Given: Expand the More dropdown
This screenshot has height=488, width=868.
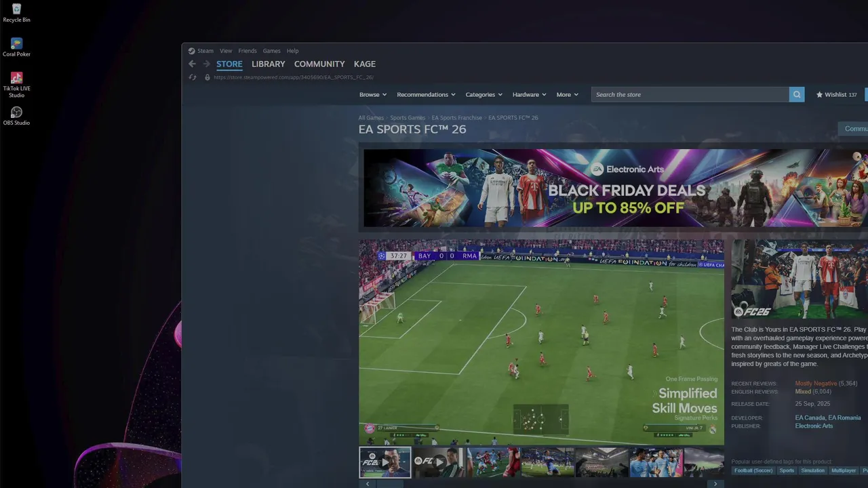Looking at the screenshot, I should pyautogui.click(x=568, y=95).
